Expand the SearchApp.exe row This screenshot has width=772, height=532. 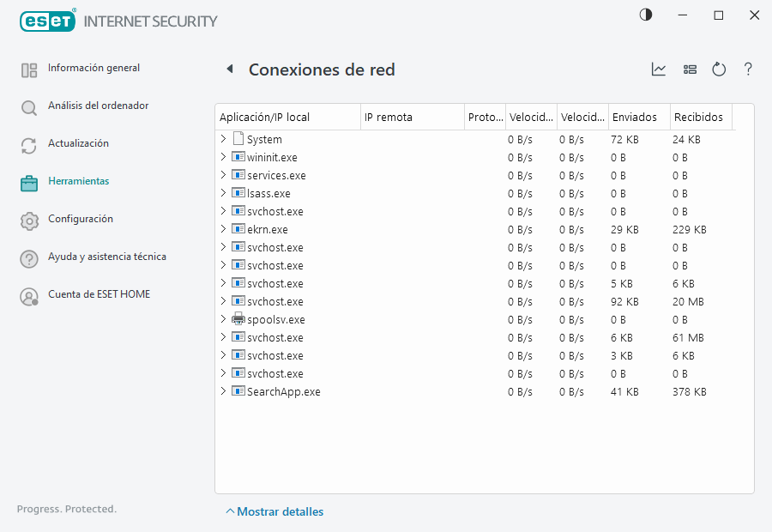coord(223,391)
